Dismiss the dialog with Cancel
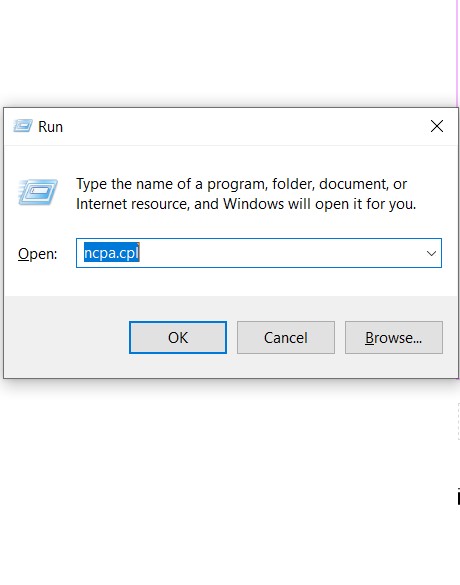Image resolution: width=460 pixels, height=585 pixels. point(286,337)
